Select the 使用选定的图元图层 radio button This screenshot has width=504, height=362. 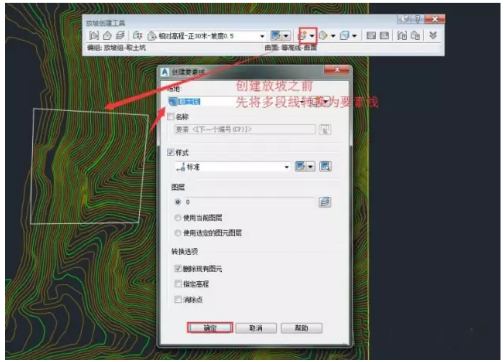178,233
